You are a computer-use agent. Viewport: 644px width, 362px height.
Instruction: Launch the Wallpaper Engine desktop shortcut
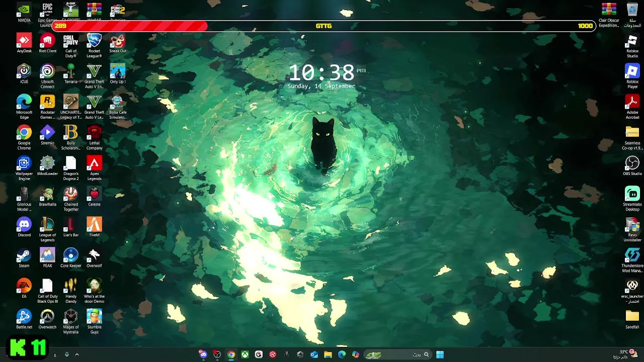24,168
